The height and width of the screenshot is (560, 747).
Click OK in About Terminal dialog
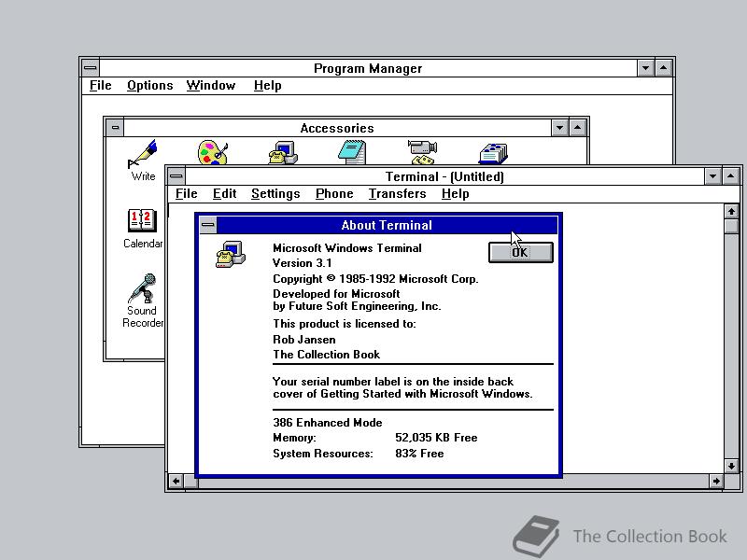(x=521, y=252)
